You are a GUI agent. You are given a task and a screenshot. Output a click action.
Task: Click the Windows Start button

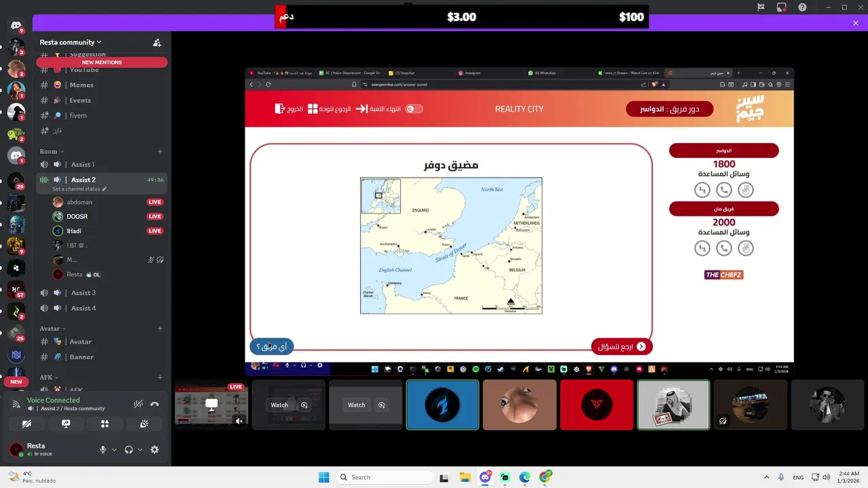(324, 477)
